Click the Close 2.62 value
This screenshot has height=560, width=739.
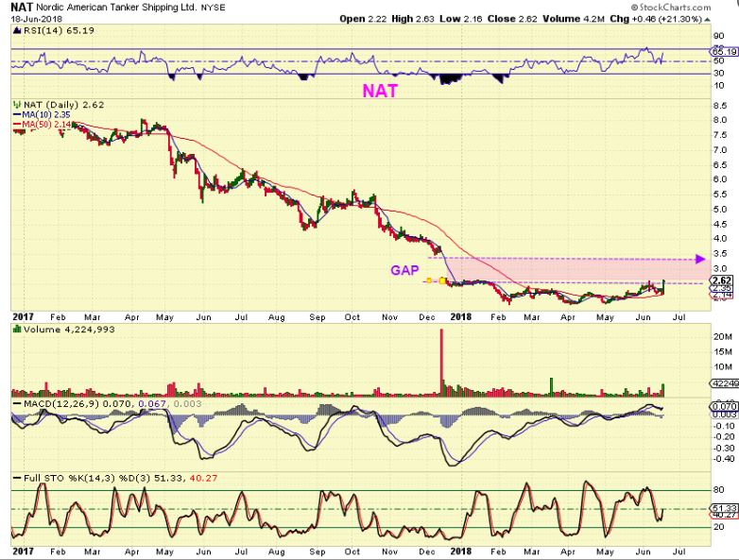point(513,19)
